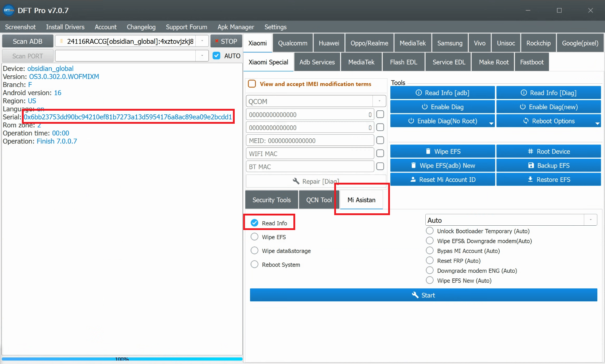Open the Apk Manager menu

click(236, 27)
